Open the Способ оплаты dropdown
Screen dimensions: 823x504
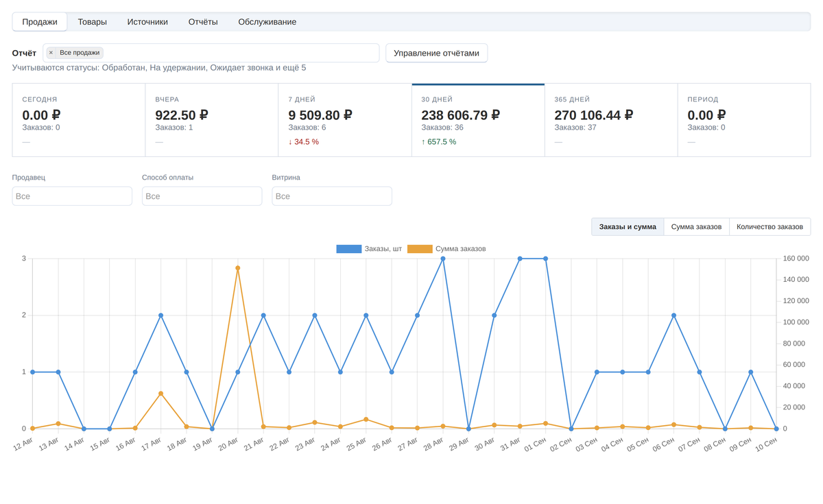point(202,196)
